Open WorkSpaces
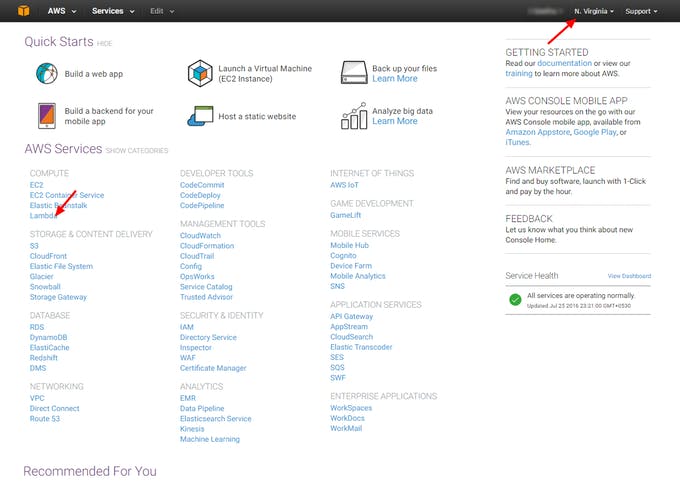Image resolution: width=680 pixels, height=488 pixels. 351,408
